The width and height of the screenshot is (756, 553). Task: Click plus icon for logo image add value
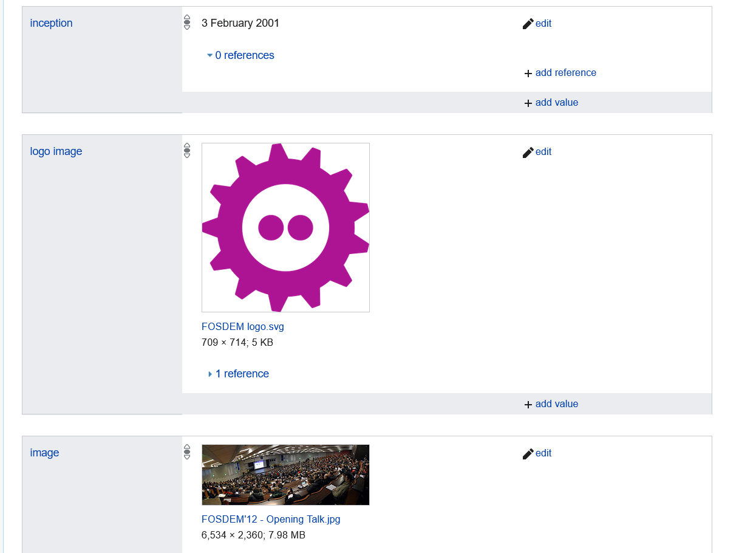coord(528,404)
